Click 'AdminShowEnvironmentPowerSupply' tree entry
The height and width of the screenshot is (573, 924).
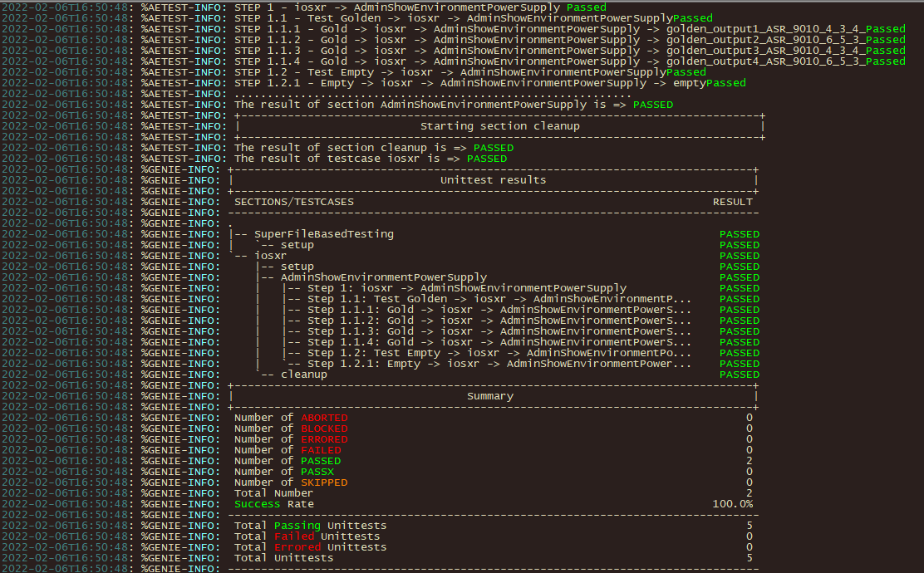(384, 277)
